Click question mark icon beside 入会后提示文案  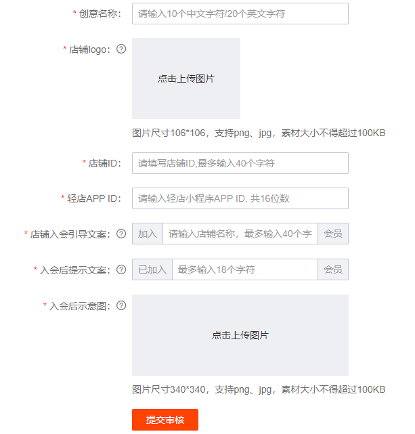(121, 269)
